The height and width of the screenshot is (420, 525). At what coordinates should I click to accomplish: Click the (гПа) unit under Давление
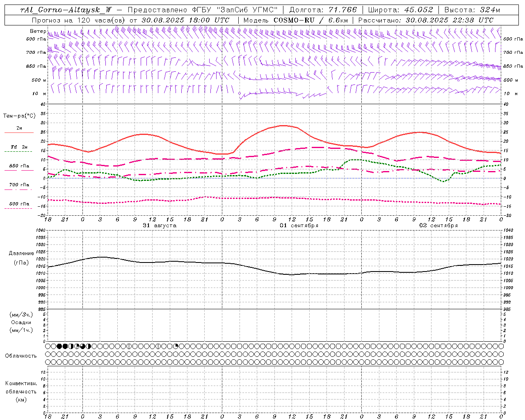tap(21, 262)
